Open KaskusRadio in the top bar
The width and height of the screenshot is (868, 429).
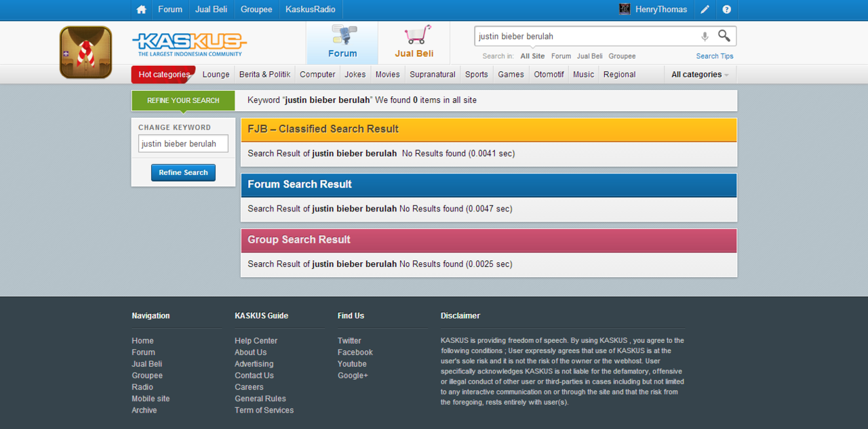click(311, 9)
